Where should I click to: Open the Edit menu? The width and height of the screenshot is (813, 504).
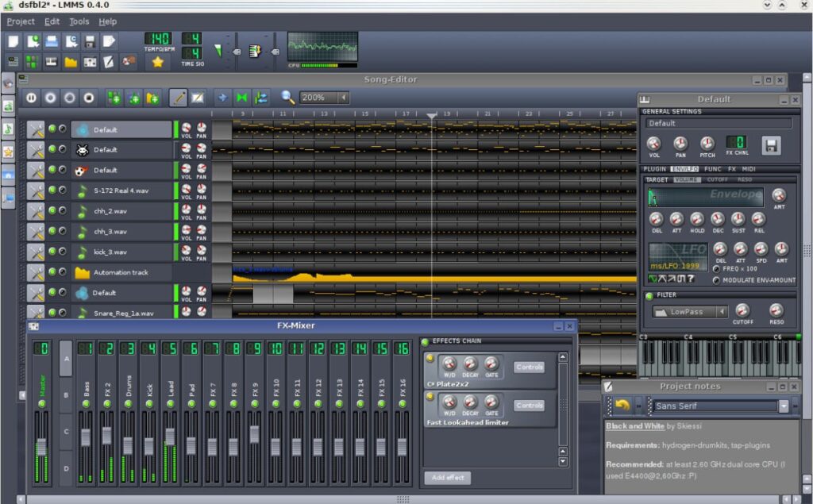[x=52, y=21]
